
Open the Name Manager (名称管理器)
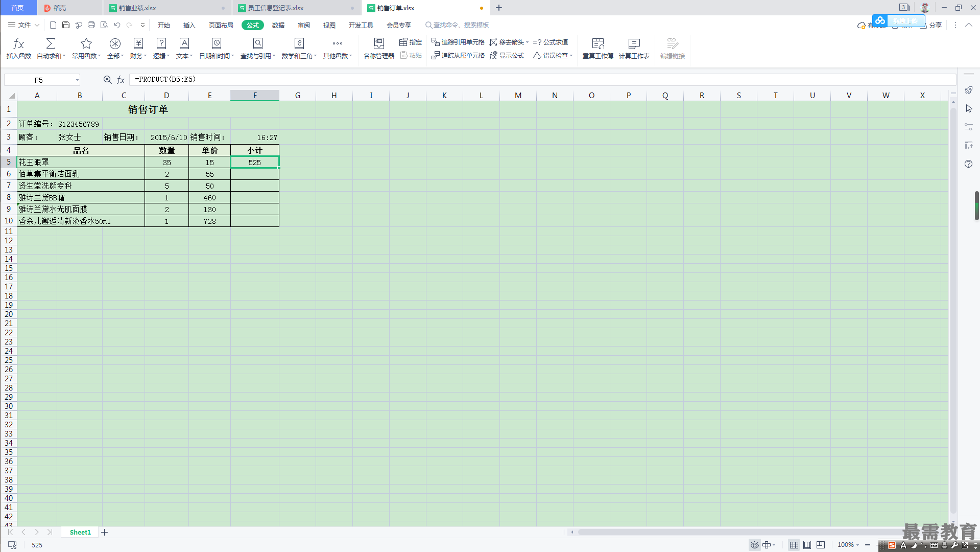click(378, 49)
